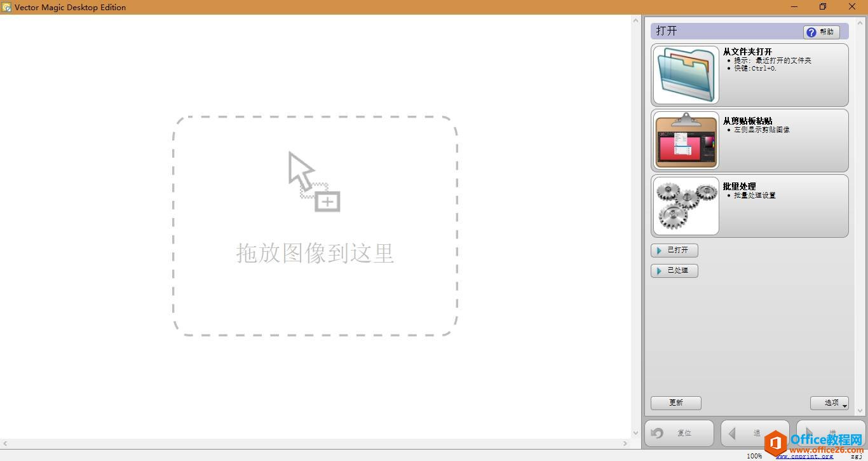Expand the 已打开 section

pyautogui.click(x=674, y=251)
